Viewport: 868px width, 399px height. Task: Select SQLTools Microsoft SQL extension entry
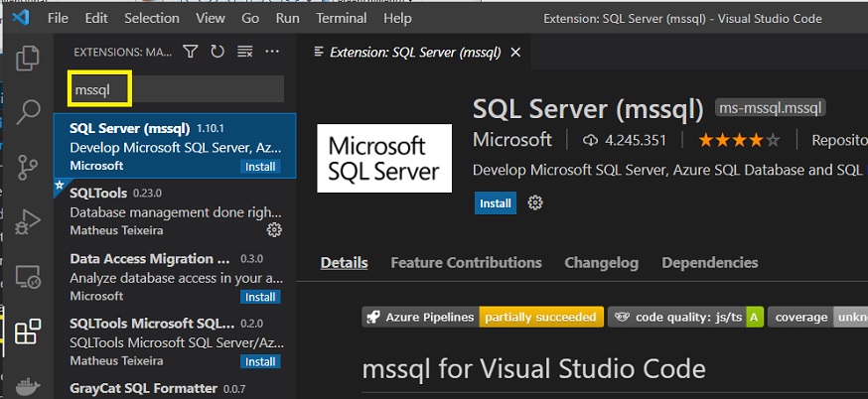pyautogui.click(x=175, y=341)
